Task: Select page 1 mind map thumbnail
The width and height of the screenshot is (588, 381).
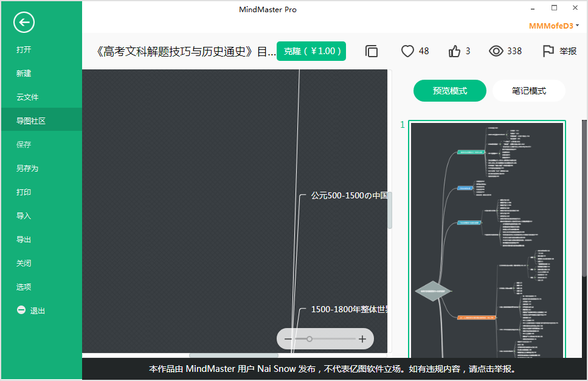Action: [x=486, y=239]
